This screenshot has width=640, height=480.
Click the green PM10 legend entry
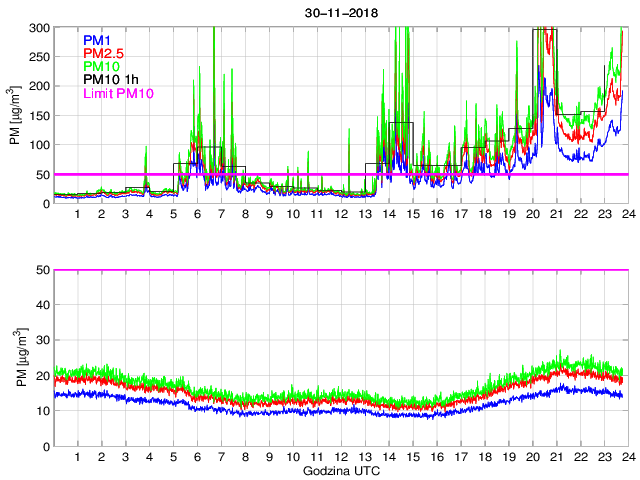pyautogui.click(x=102, y=66)
